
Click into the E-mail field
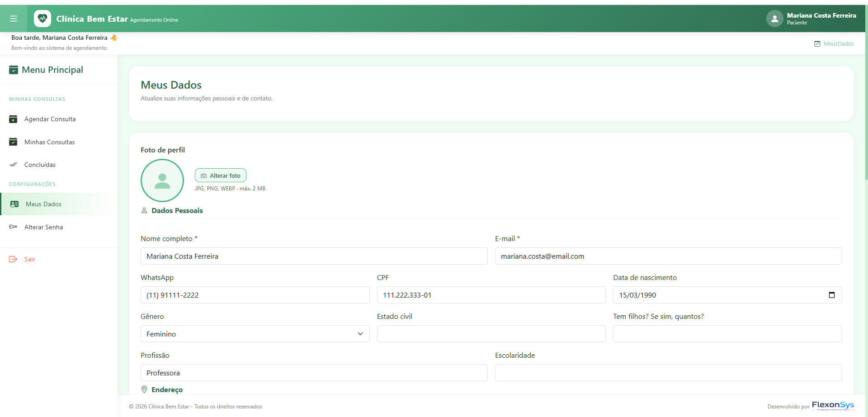point(668,256)
